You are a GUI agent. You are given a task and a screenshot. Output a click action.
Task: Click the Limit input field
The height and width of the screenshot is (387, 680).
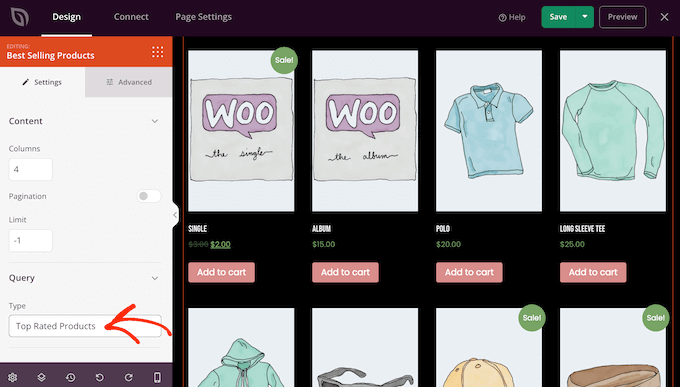click(x=30, y=240)
